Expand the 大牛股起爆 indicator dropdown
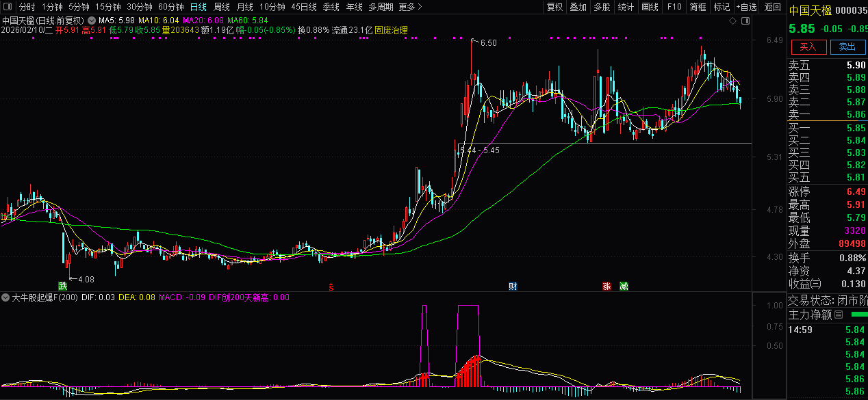This screenshot has height=400, width=868. 6,298
